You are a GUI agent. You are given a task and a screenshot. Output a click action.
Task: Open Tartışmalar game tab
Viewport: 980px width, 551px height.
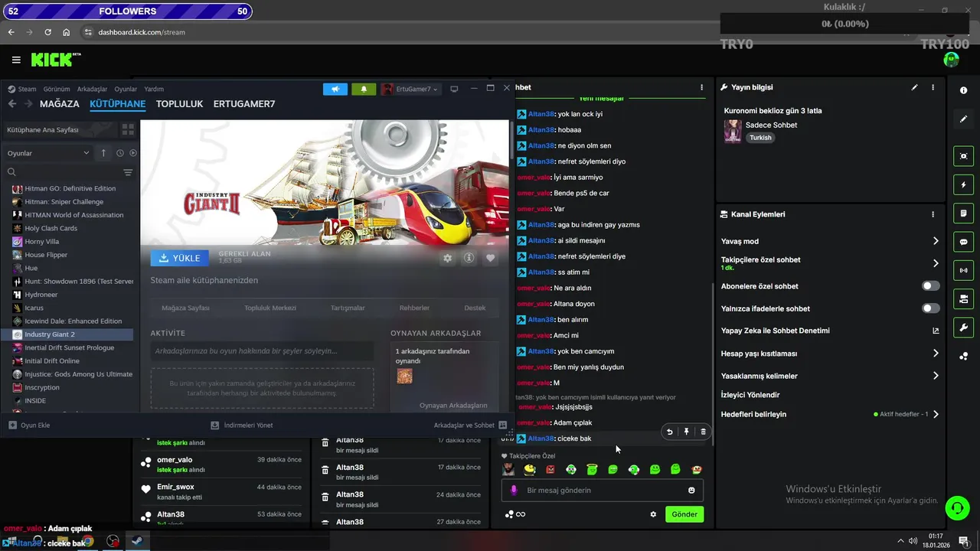pos(348,308)
